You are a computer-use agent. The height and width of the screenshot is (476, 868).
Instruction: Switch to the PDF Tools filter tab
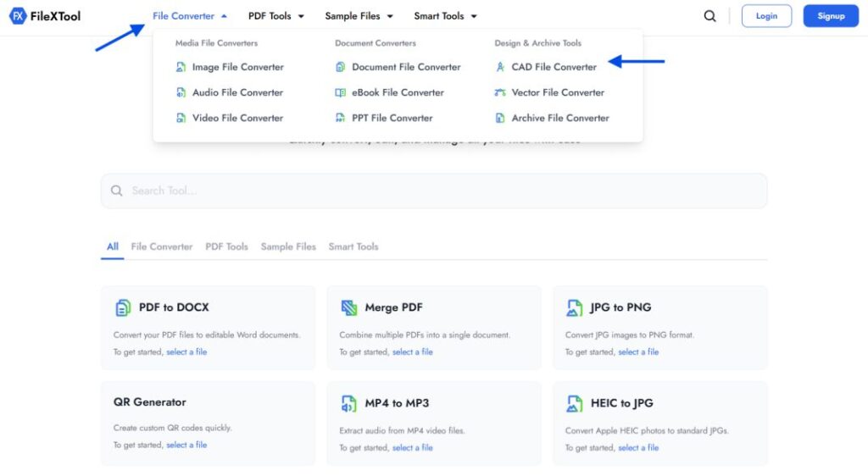click(x=226, y=246)
